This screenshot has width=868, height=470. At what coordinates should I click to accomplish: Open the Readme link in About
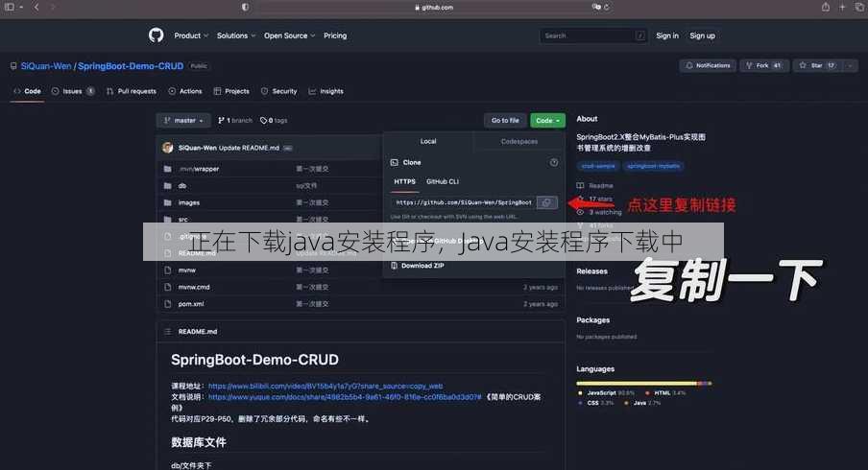595,186
